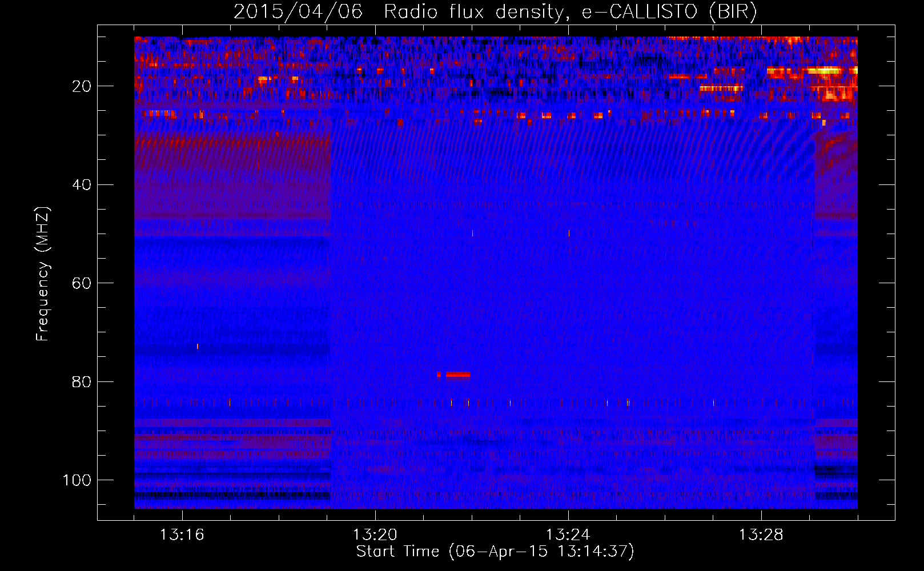Click the '13:24' time tick label
Viewport: 924px width, 571px height.
pyautogui.click(x=568, y=535)
